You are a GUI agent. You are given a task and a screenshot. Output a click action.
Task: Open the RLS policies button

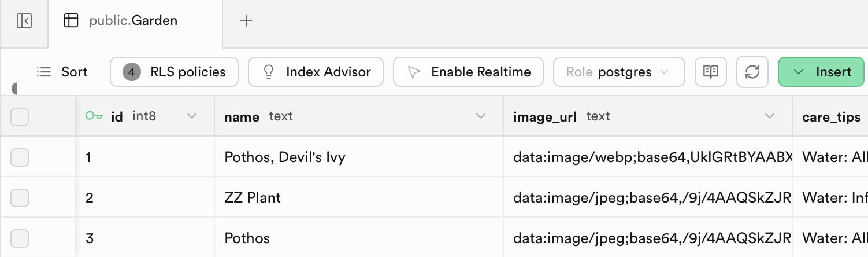[175, 72]
